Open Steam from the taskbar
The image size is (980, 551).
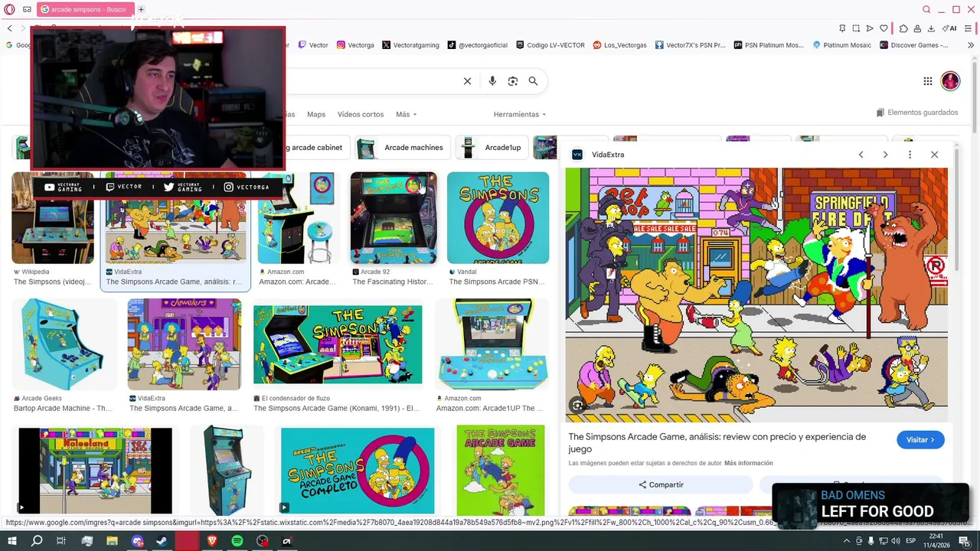(x=162, y=541)
